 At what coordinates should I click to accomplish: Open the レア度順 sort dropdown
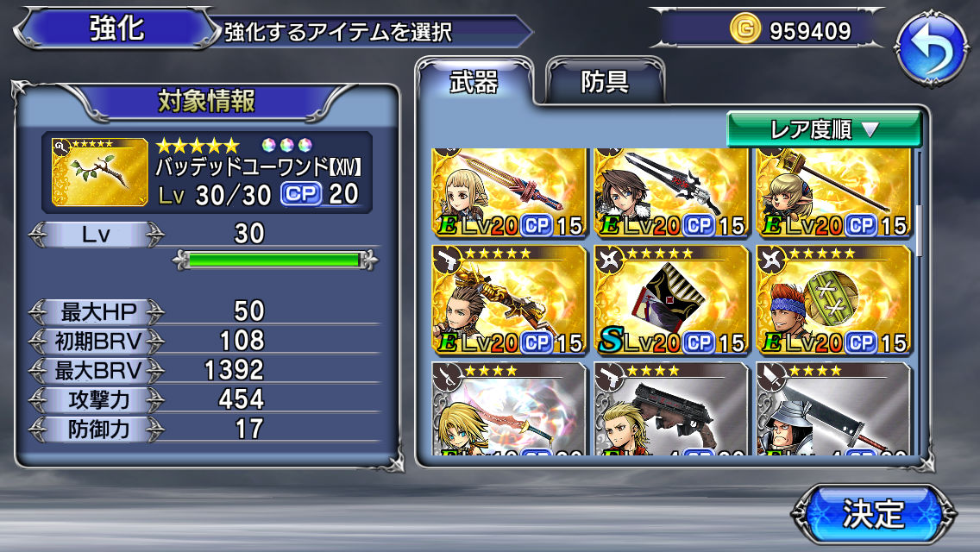click(824, 129)
